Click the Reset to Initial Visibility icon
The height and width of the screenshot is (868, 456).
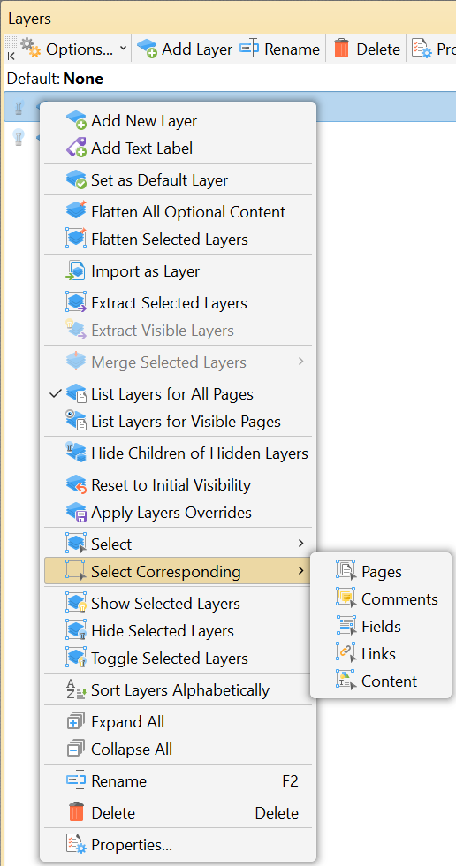76,484
